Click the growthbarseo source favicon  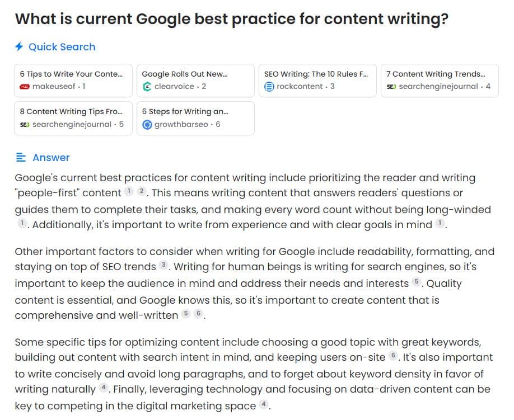coord(147,124)
